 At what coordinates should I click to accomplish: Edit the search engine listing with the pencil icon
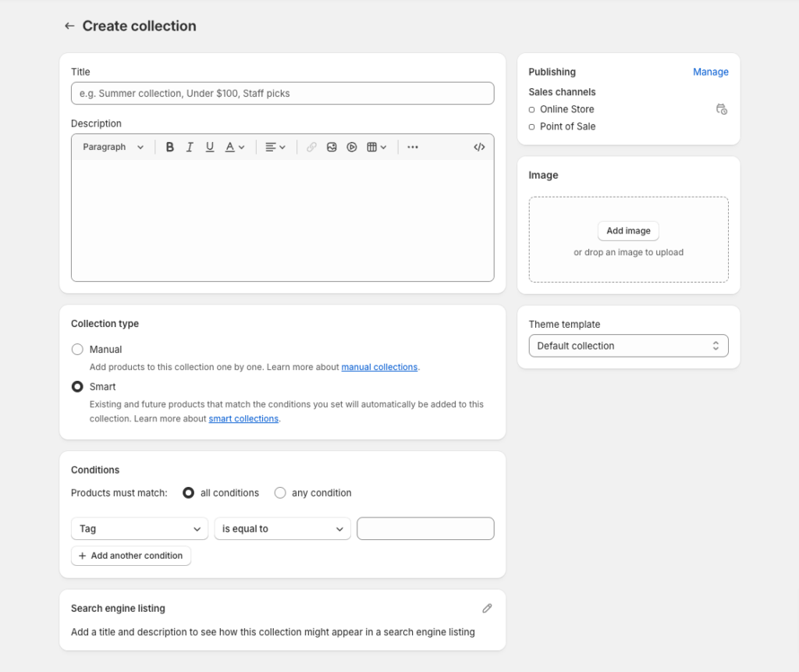(487, 607)
